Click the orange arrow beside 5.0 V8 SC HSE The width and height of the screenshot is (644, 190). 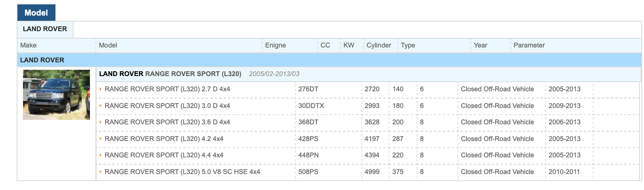(x=101, y=172)
